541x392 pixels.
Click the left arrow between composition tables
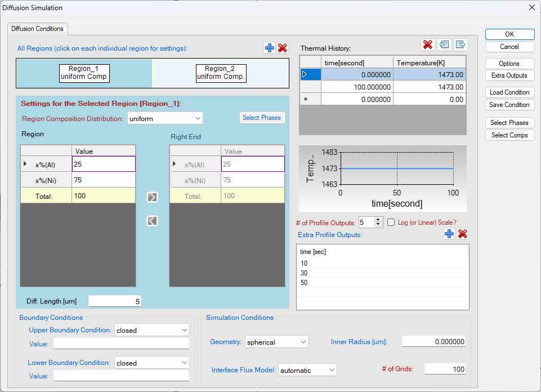(x=152, y=221)
